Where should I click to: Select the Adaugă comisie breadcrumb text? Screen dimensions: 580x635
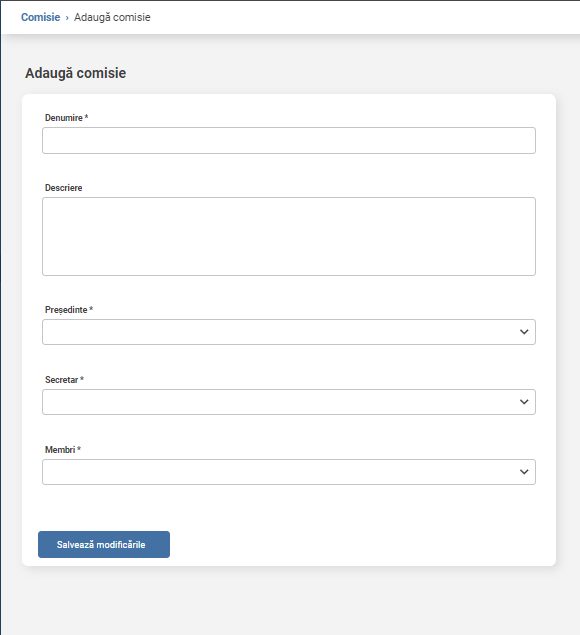(x=112, y=17)
